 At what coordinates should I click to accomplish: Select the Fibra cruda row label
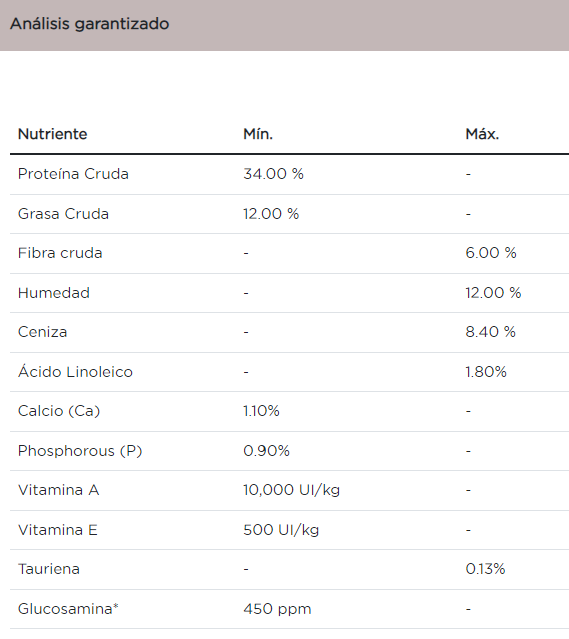coord(60,253)
